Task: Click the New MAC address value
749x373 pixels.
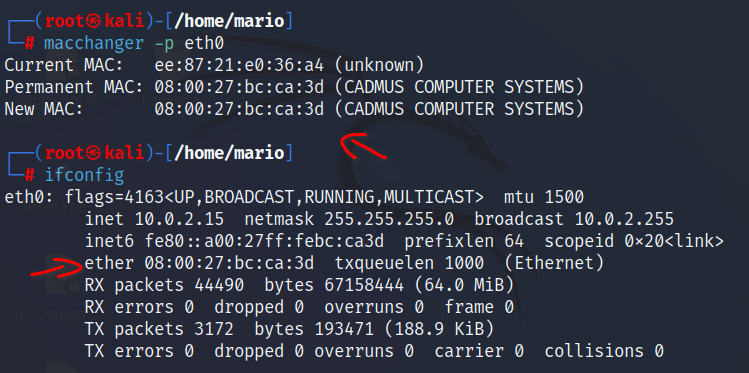Action: [x=239, y=109]
